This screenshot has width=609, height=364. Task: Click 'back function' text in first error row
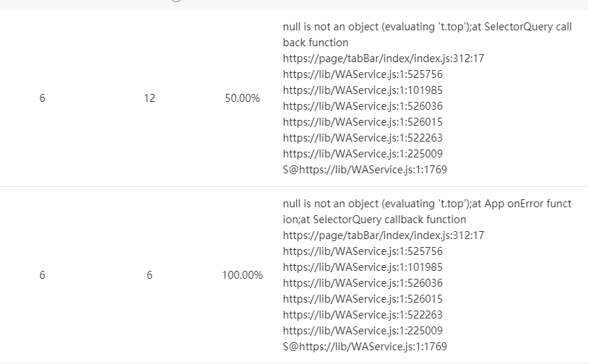pyautogui.click(x=316, y=43)
